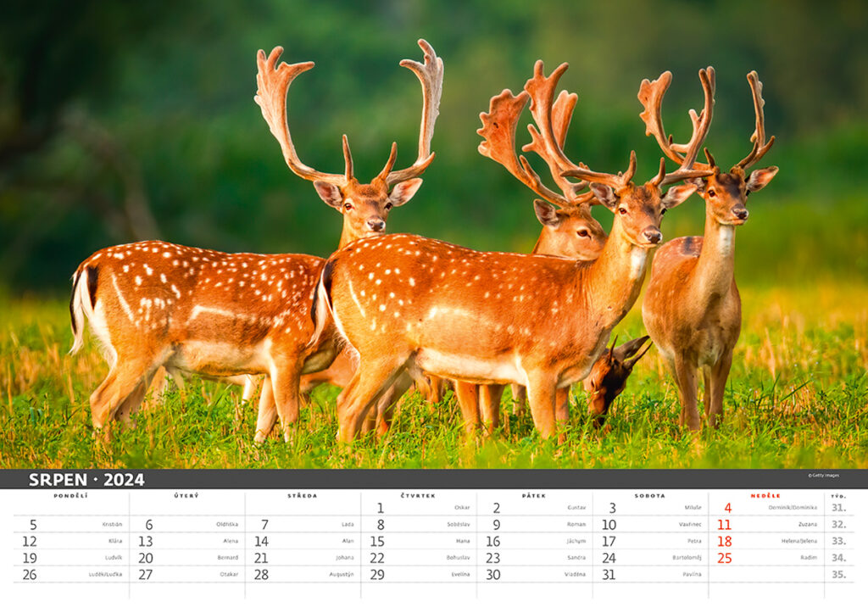868x608 pixels.
Task: Click date 31 in the Saturday column
Action: point(609,574)
